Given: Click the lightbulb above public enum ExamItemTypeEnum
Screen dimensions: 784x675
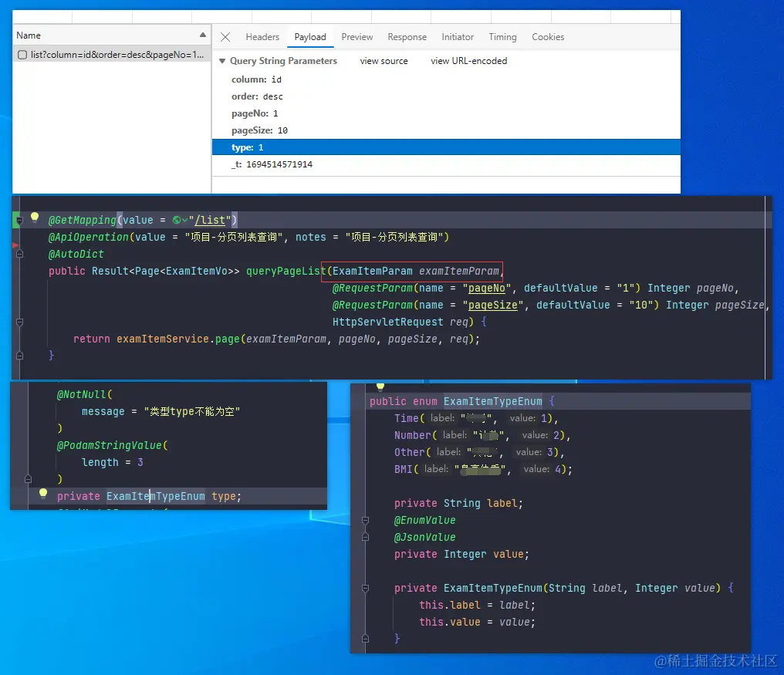Looking at the screenshot, I should pyautogui.click(x=380, y=386).
